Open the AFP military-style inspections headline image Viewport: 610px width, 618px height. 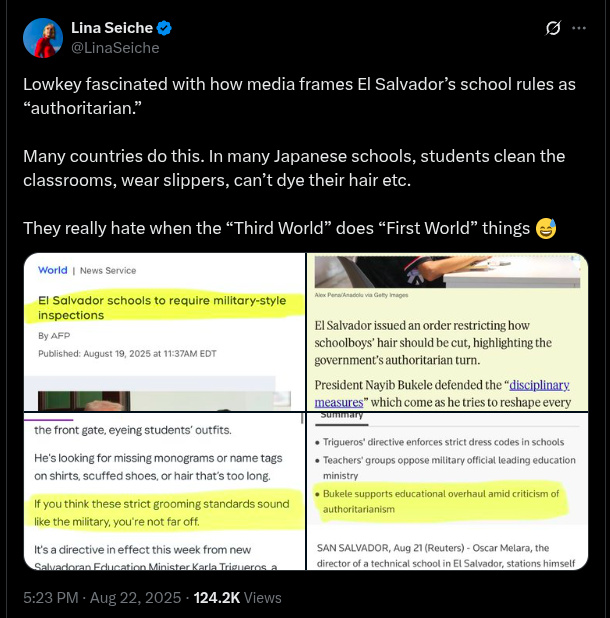164,332
